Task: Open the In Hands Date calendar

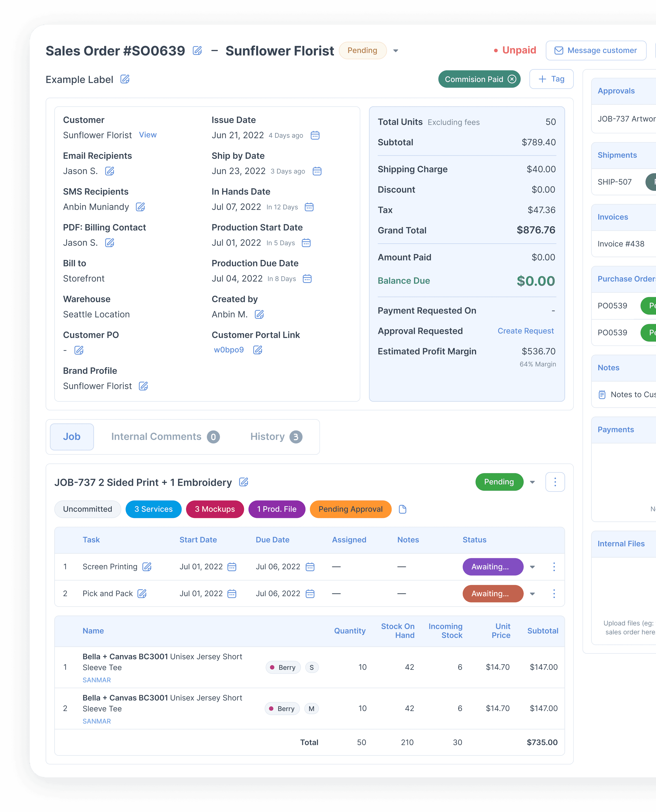Action: tap(309, 207)
